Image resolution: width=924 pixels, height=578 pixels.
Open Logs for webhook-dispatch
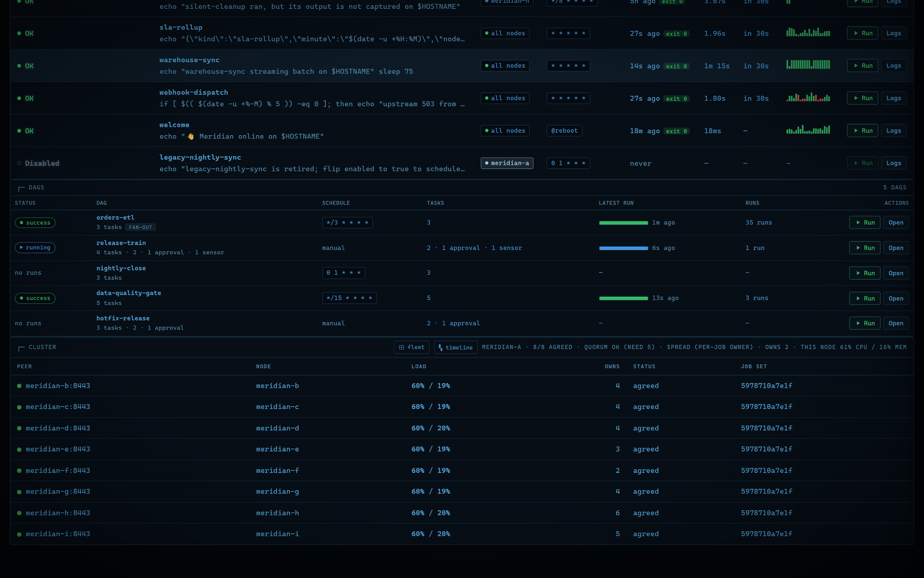tap(893, 98)
